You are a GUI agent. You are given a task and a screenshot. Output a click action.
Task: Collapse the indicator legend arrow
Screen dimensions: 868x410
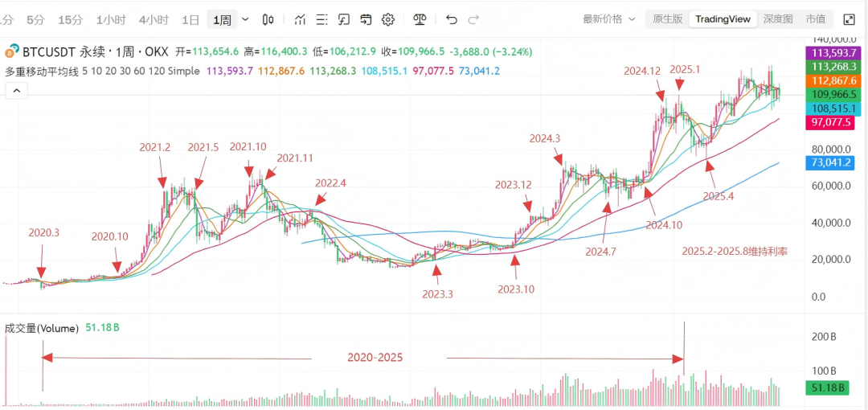coord(14,92)
